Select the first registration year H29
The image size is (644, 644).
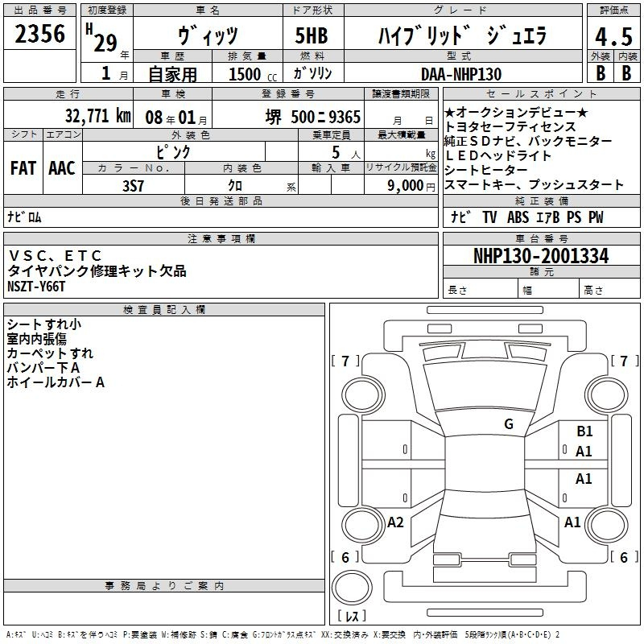point(102,38)
